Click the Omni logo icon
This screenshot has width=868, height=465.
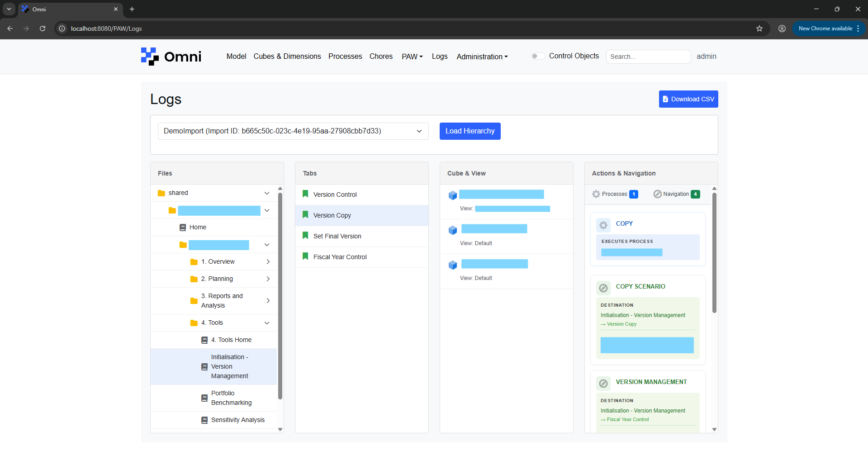[150, 57]
